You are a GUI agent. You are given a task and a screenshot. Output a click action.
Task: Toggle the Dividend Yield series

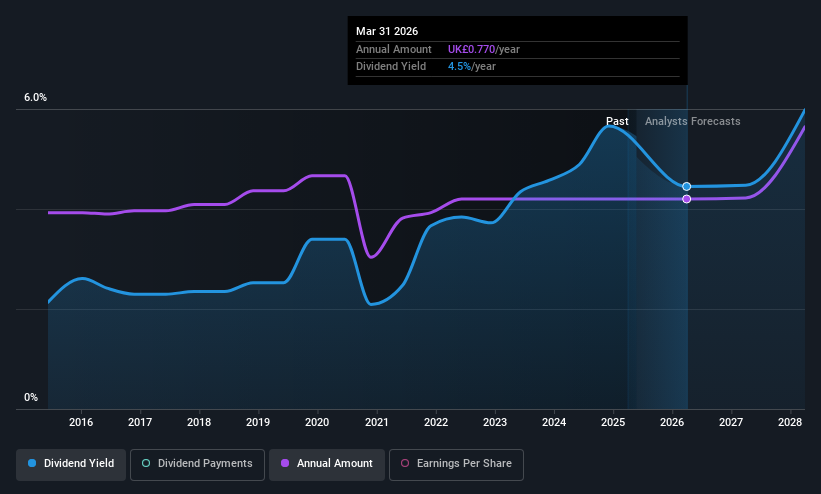(71, 464)
